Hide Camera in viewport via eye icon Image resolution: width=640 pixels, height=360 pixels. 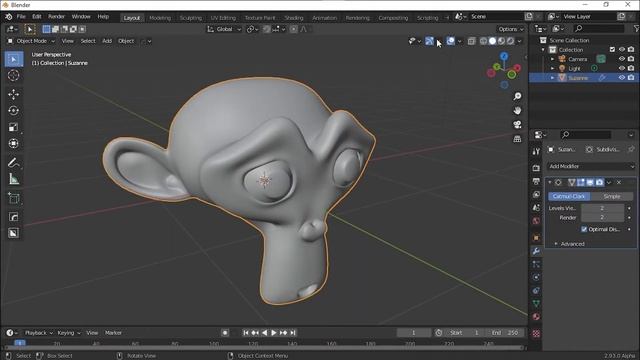[622, 59]
